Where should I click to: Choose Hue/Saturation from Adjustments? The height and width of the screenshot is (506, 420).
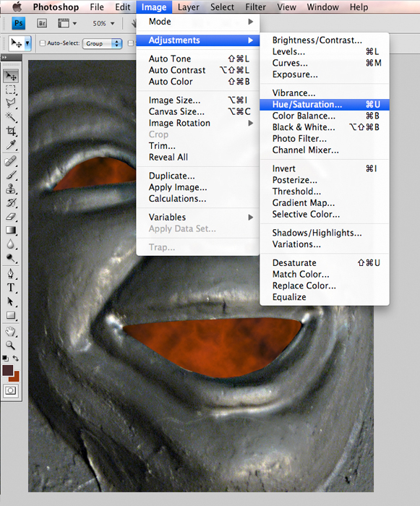tap(325, 105)
